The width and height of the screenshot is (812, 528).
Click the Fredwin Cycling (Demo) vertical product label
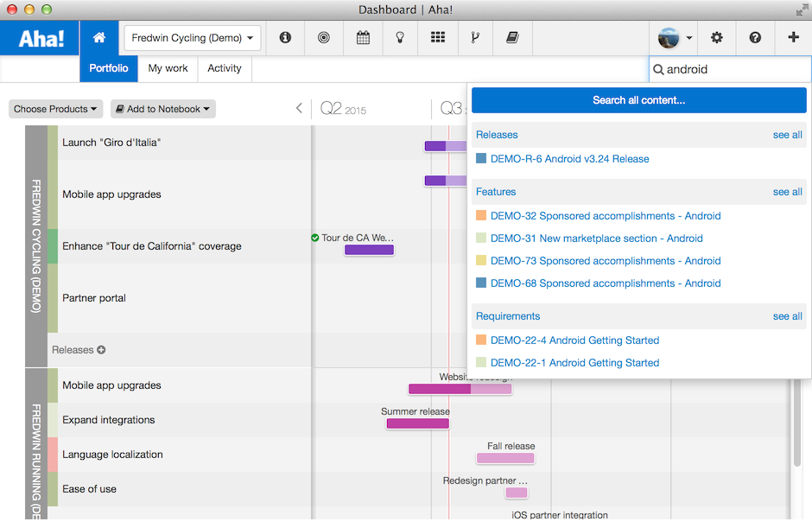coord(36,246)
